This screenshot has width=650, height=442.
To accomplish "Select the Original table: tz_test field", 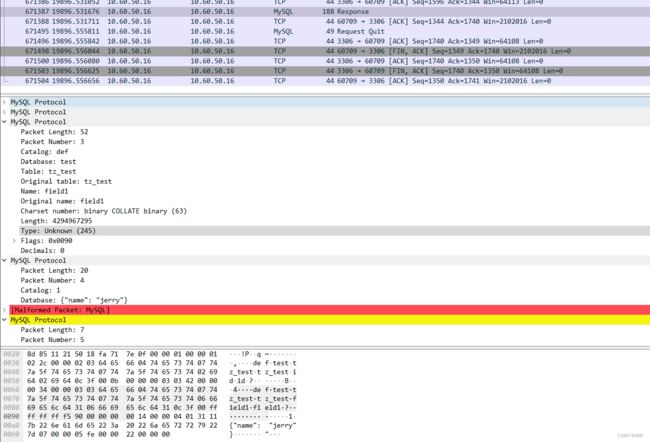I will pyautogui.click(x=66, y=182).
